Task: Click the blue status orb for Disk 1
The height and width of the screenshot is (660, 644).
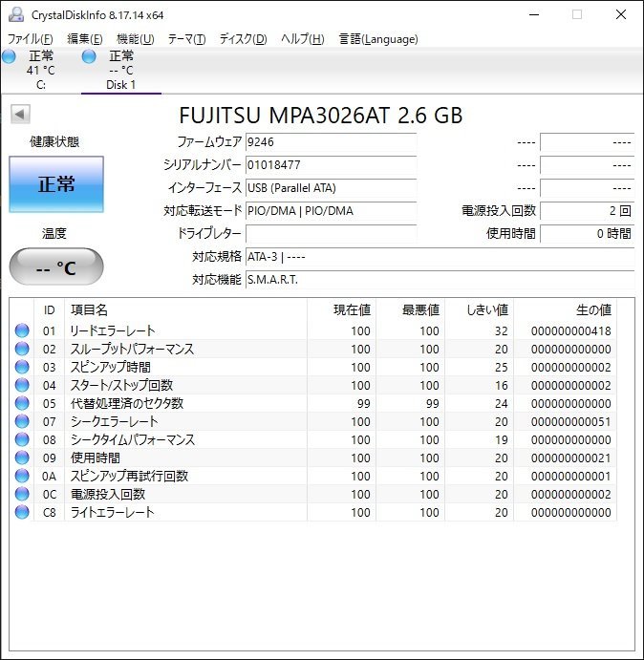Action: [89, 56]
